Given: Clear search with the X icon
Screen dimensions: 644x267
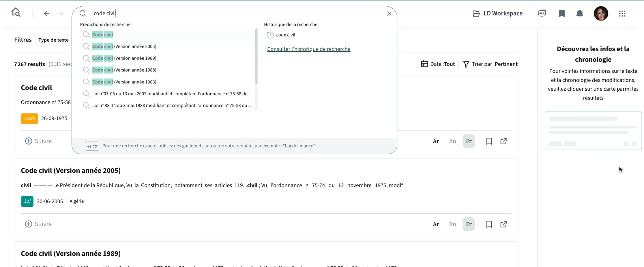Looking at the screenshot, I should click(x=389, y=14).
